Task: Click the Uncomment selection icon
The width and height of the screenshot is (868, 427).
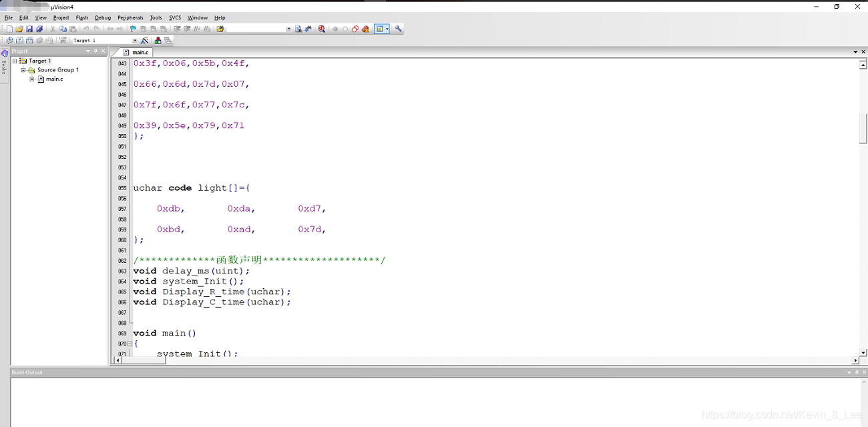Action: (207, 29)
